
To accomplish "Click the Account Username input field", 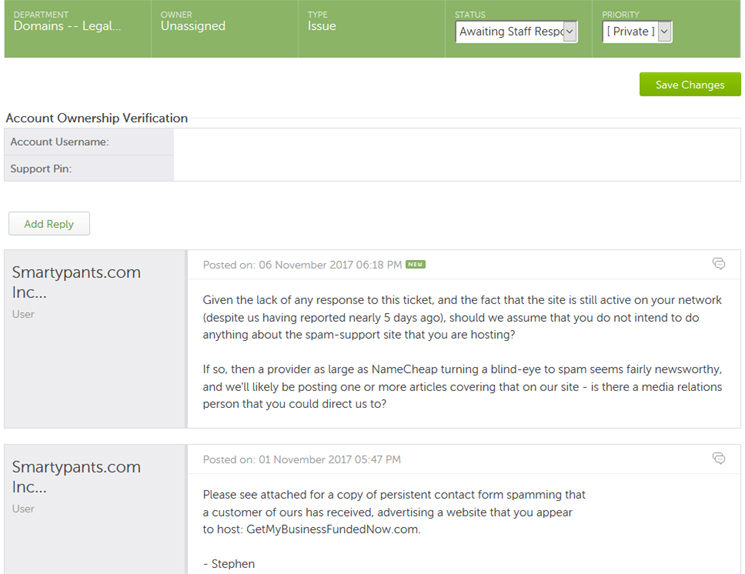I will click(x=456, y=142).
